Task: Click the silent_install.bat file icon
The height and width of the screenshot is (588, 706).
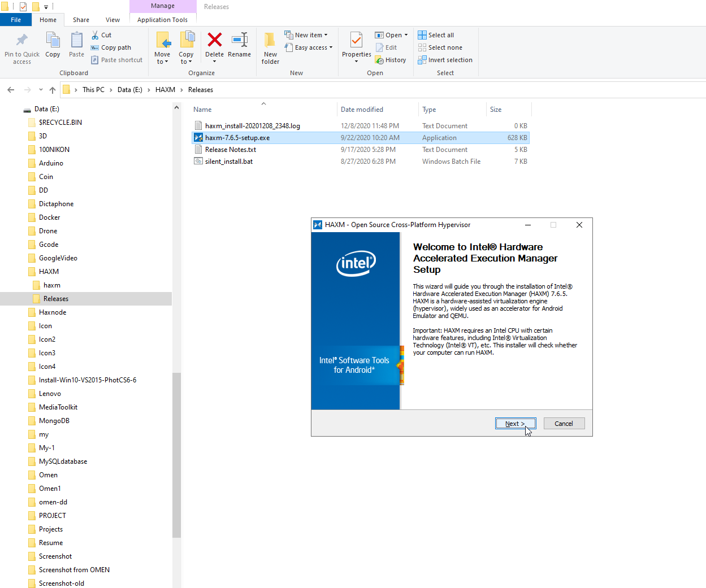Action: [x=198, y=162]
